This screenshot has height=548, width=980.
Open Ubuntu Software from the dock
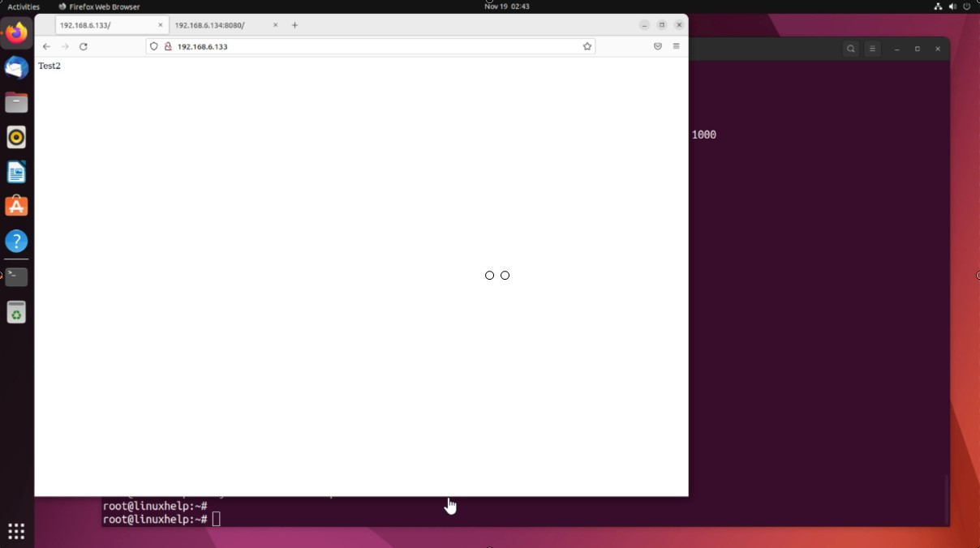pos(16,207)
